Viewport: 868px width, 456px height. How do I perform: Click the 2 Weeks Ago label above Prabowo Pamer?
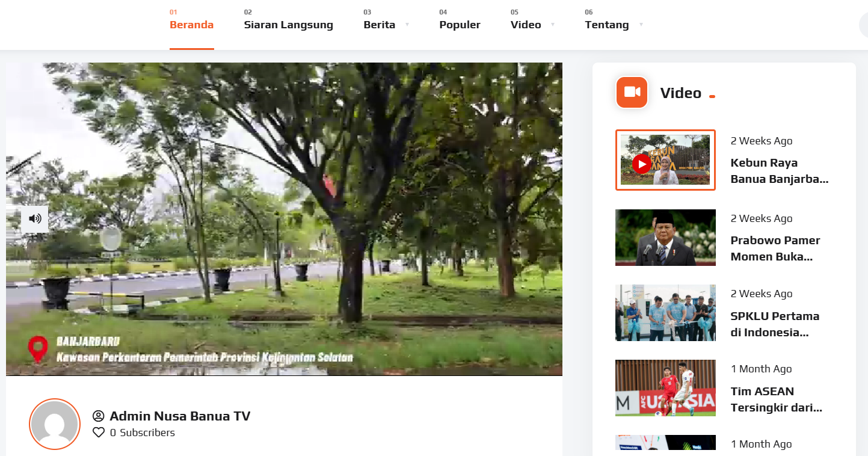tap(762, 218)
